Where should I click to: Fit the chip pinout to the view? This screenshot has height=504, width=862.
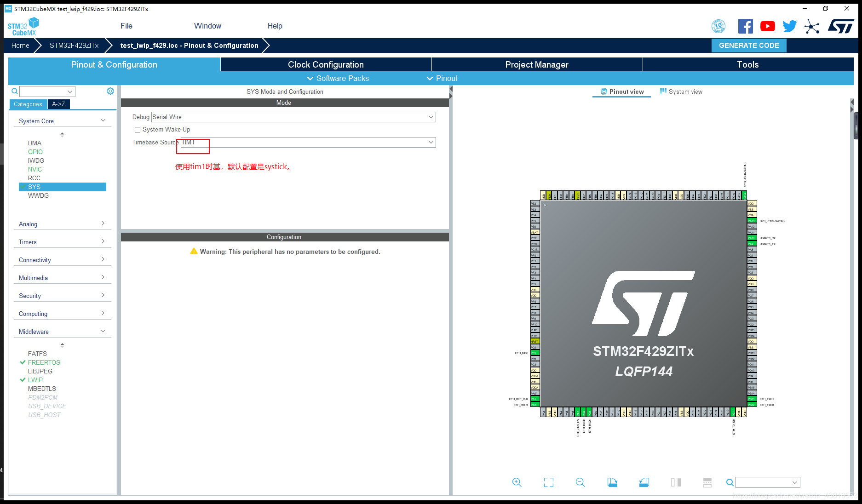(x=549, y=482)
